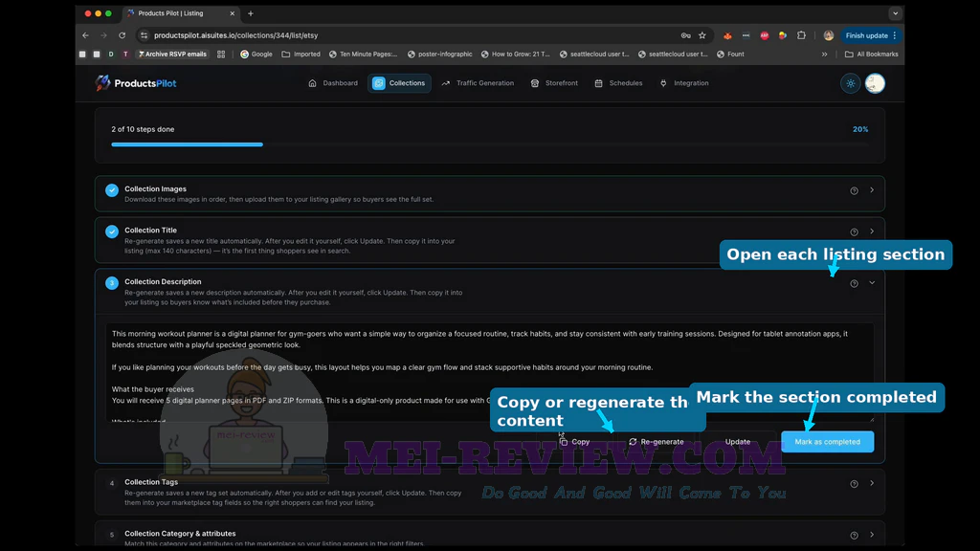Image resolution: width=980 pixels, height=551 pixels.
Task: Click the address bar URL
Action: [x=235, y=35]
